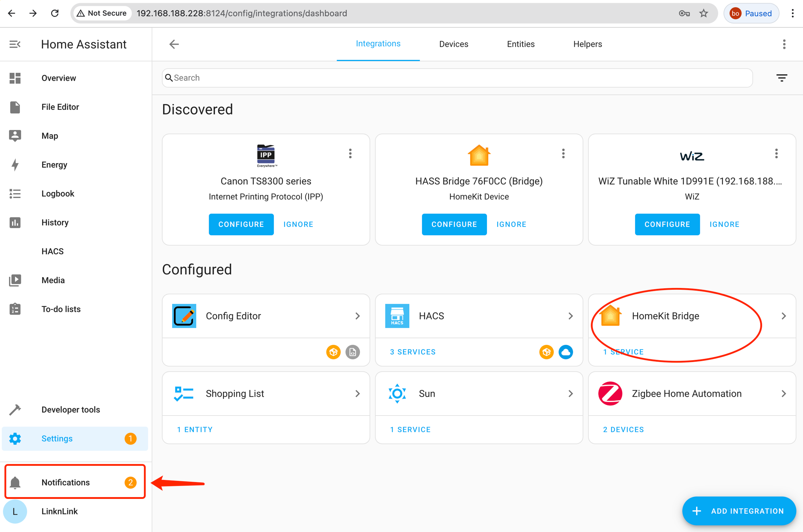Open the Notifications bell in sidebar
The height and width of the screenshot is (532, 803).
click(x=15, y=482)
